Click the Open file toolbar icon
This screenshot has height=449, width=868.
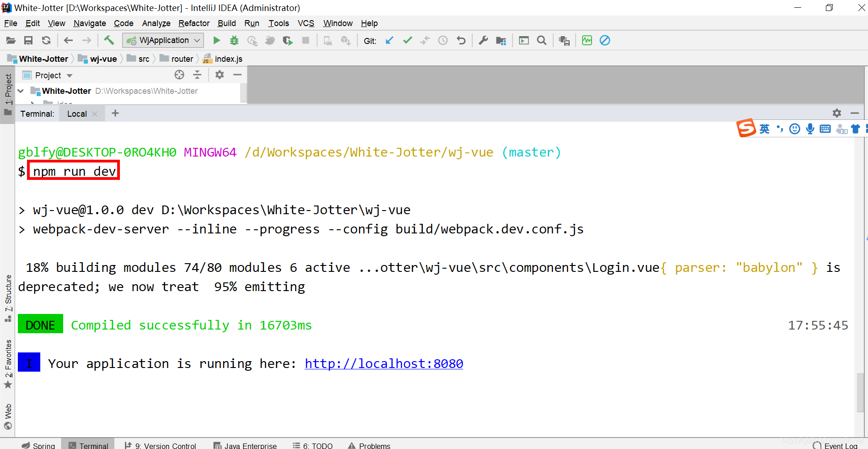(x=11, y=41)
